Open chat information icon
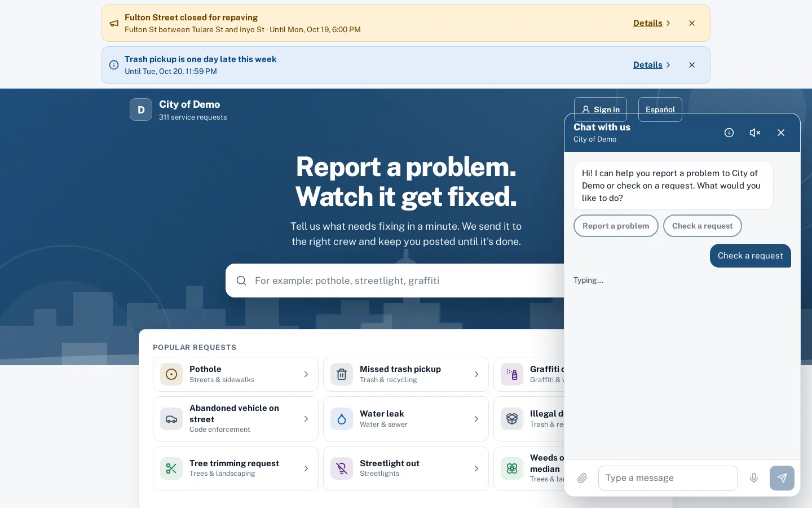The image size is (812, 508). [x=729, y=133]
